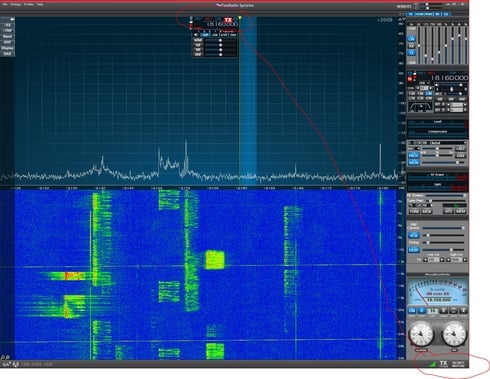Click the red TX indicator on slice flag

pos(228,20)
